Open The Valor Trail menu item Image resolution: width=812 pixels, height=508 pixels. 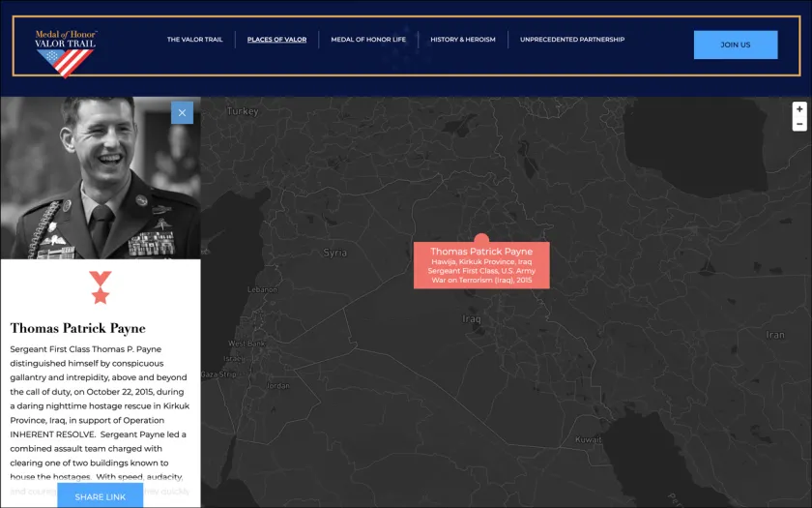tap(194, 40)
